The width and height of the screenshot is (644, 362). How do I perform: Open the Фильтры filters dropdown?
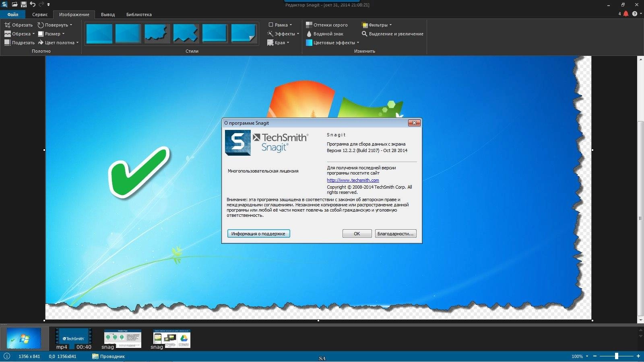click(377, 25)
